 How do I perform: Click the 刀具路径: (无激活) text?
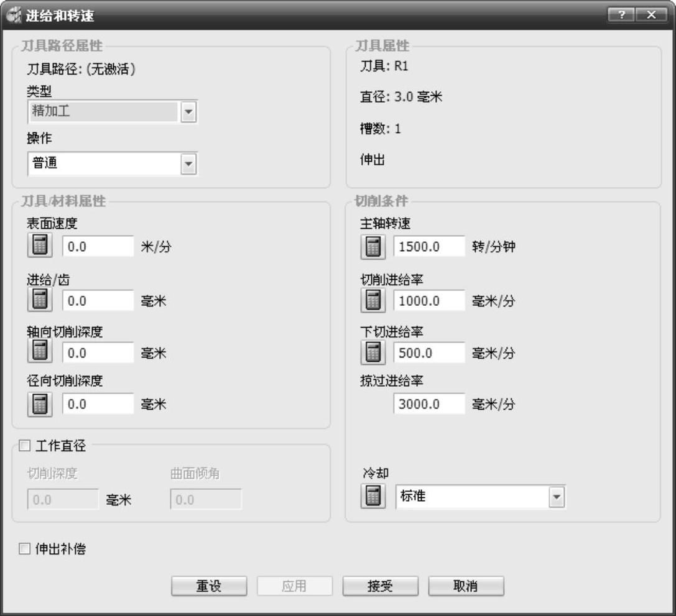[81, 68]
